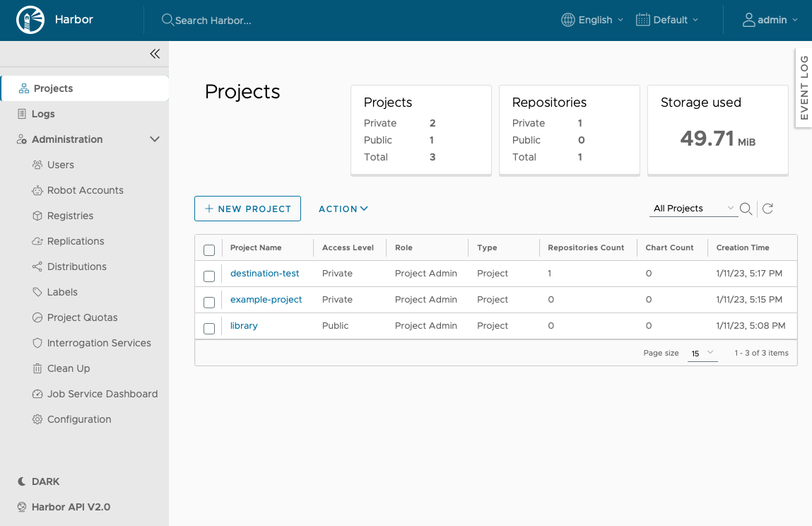Image resolution: width=812 pixels, height=526 pixels.
Task: Toggle the select-all checkbox in table header
Action: 209,250
